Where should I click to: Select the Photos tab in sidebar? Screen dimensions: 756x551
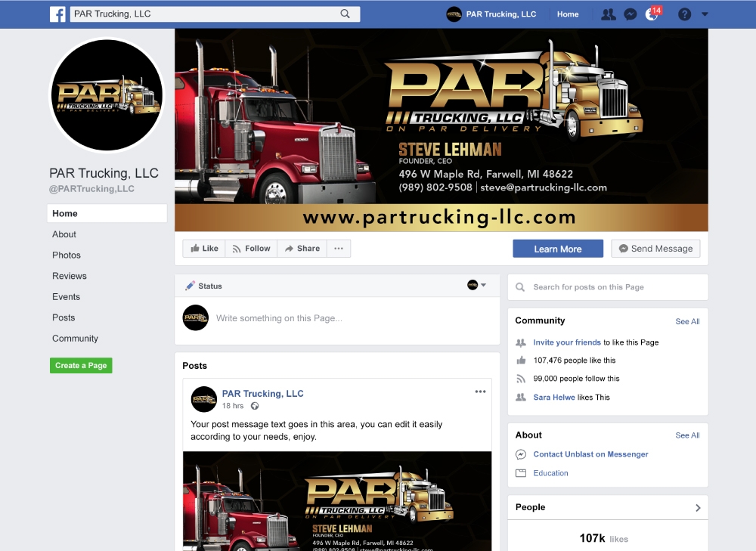67,255
